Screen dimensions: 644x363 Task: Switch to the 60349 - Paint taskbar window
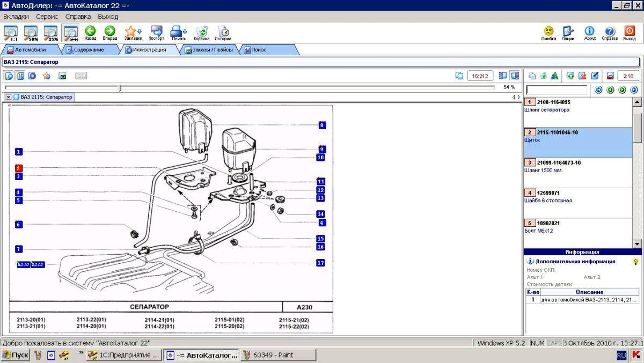tap(278, 355)
